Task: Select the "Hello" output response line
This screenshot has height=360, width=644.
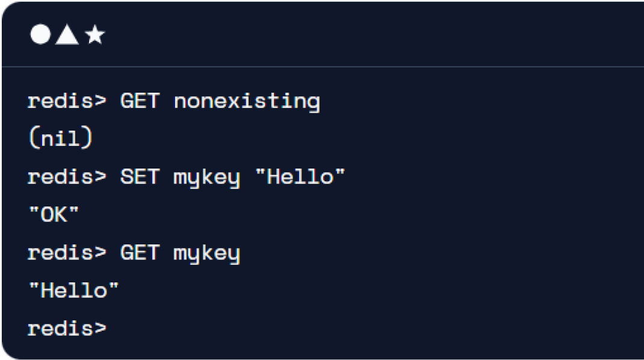Action: (74, 291)
